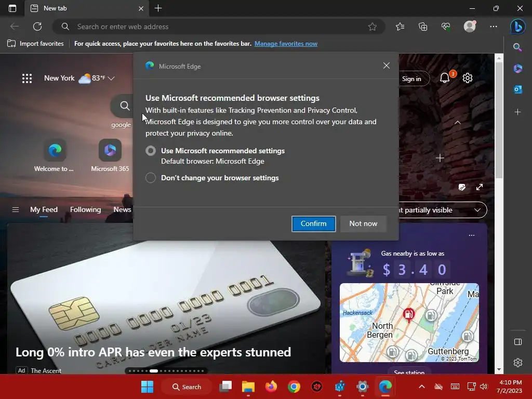Open File Explorer from taskbar
The width and height of the screenshot is (532, 399).
click(x=248, y=387)
